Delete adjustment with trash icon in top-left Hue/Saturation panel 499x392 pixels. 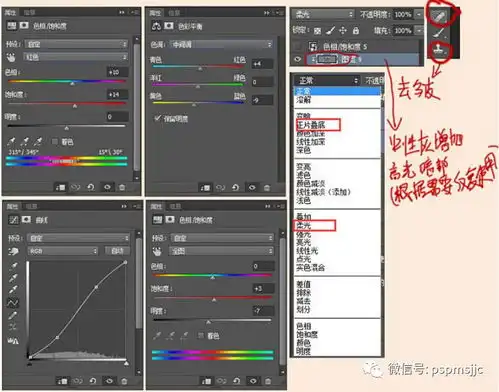pos(122,187)
